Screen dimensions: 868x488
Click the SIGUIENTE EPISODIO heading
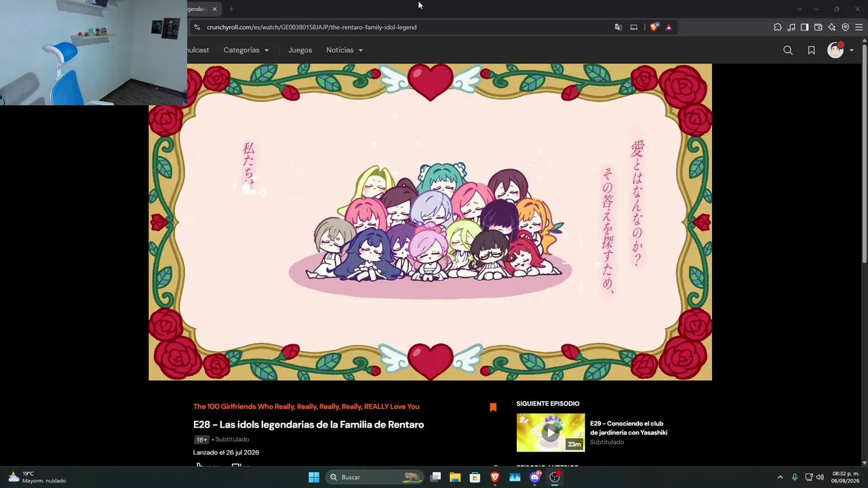548,404
